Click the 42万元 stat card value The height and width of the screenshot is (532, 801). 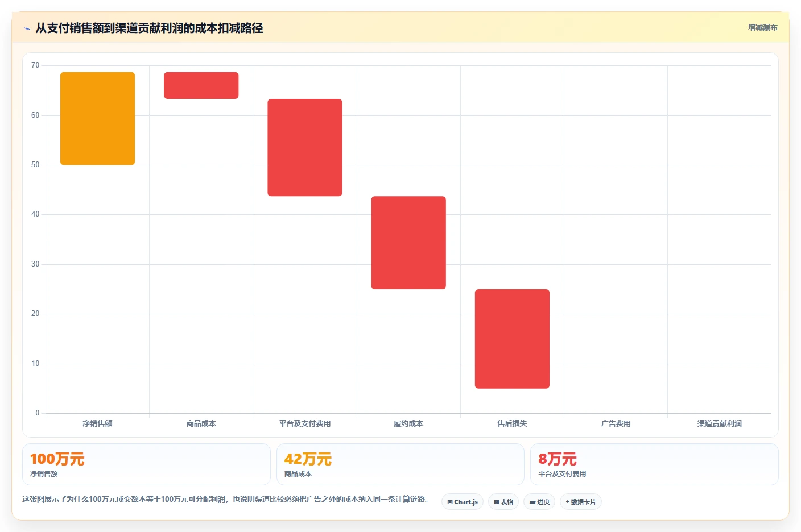point(308,459)
